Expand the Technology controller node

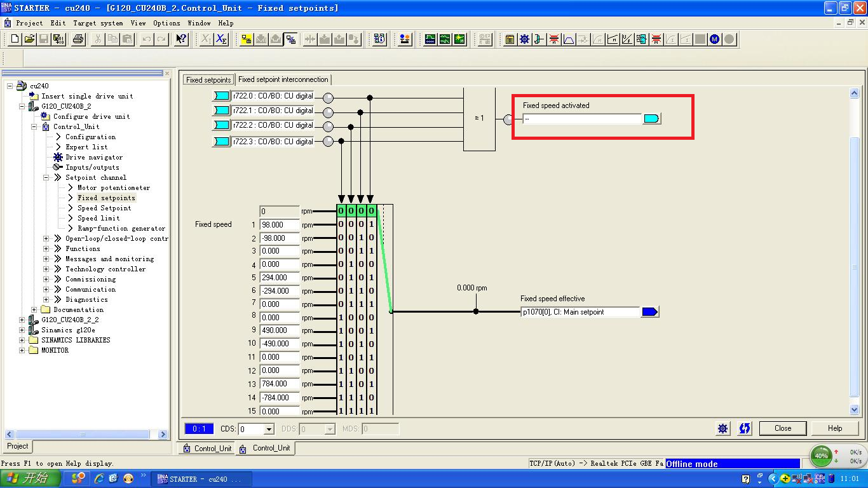pyautogui.click(x=46, y=269)
